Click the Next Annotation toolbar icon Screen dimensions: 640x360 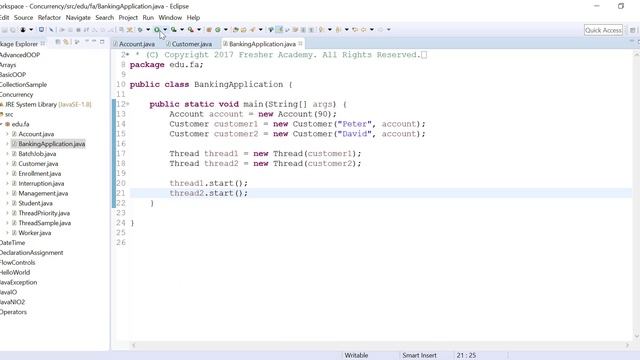(x=321, y=29)
